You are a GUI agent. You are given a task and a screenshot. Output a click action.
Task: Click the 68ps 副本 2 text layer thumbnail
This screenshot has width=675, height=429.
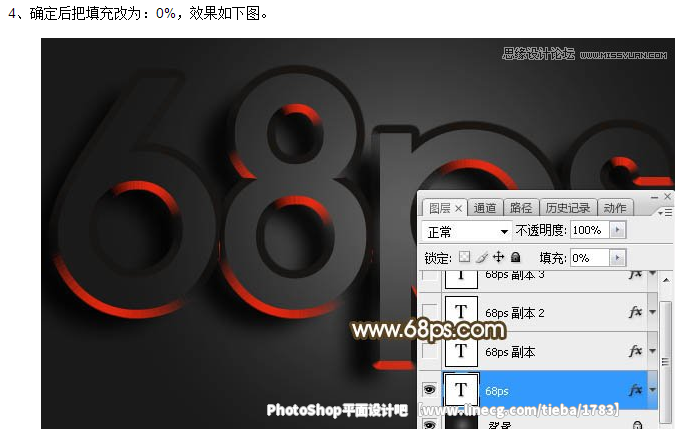[x=461, y=312]
